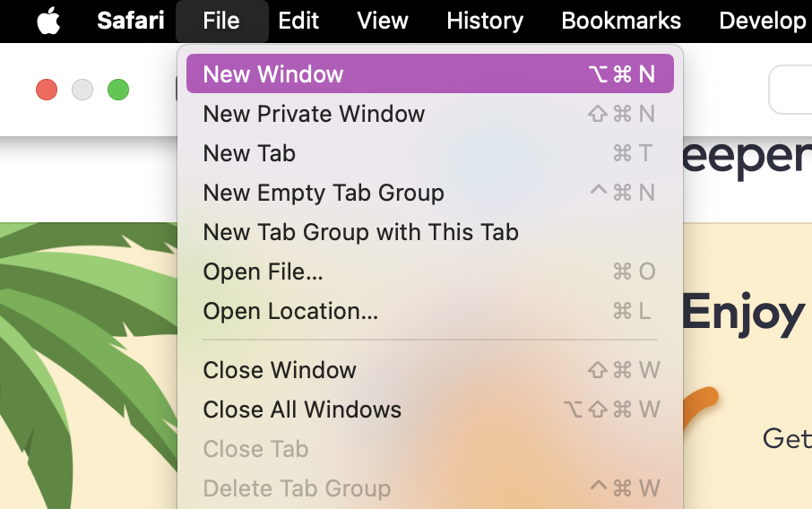Choose New Window from File menu
The height and width of the screenshot is (509, 812).
pos(430,73)
